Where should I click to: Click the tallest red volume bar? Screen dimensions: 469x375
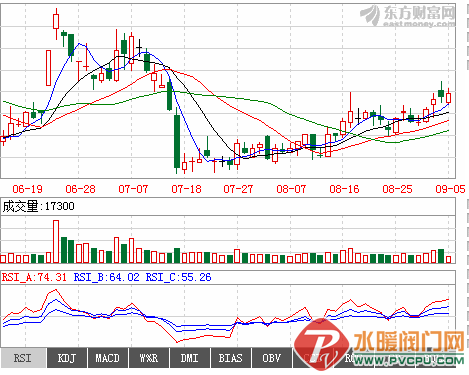(56, 242)
